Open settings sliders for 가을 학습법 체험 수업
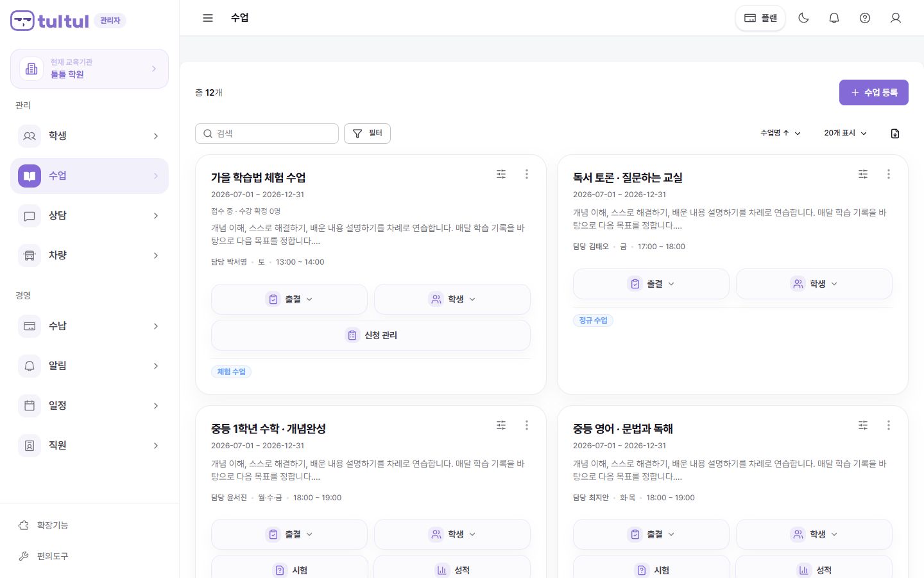The image size is (924, 578). (501, 174)
